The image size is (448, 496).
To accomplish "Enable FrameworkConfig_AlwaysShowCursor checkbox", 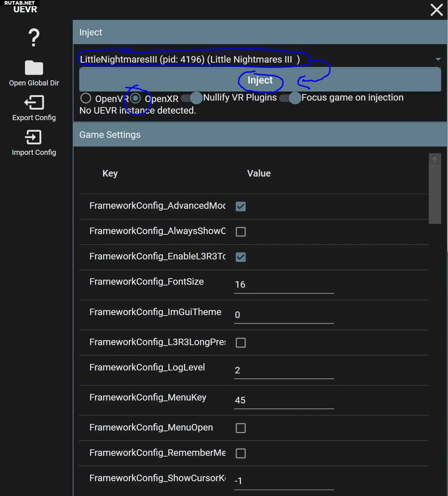I will point(241,232).
